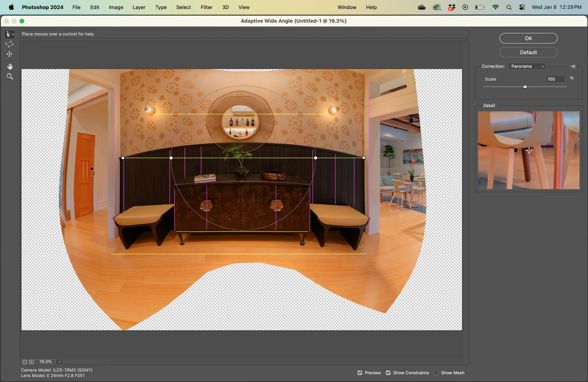Select the Constraint tool
Image resolution: width=588 pixels, height=382 pixels.
coord(9,35)
